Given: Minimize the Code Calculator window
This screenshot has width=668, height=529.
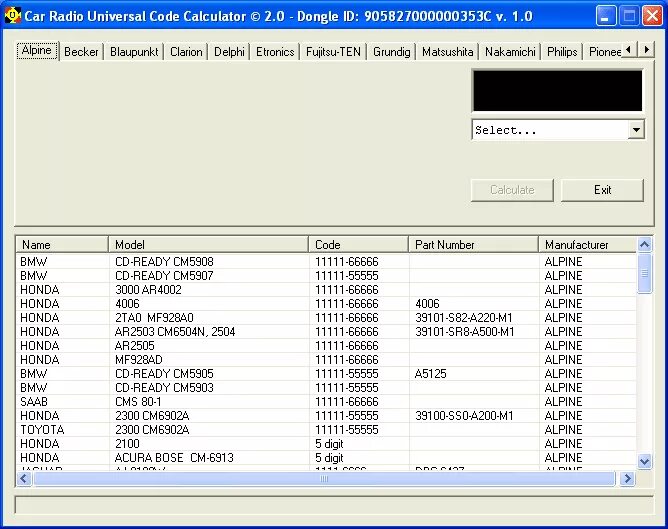Looking at the screenshot, I should [605, 16].
